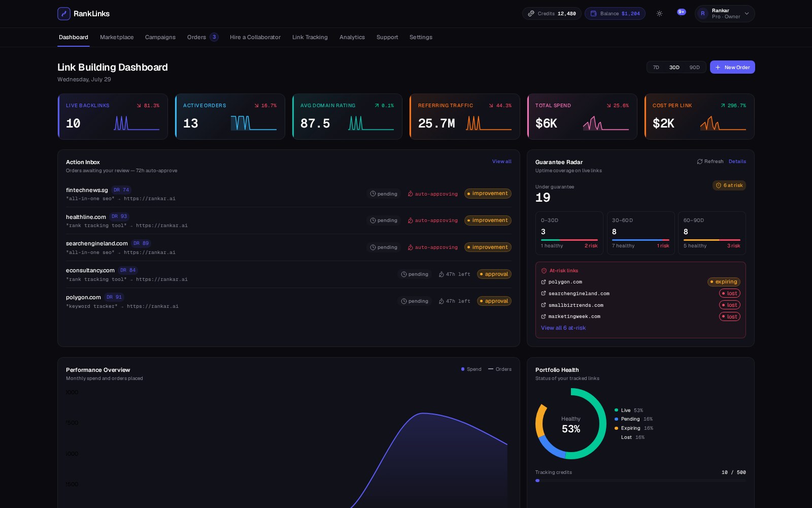Go to the Marketplace tab
The height and width of the screenshot is (508, 812).
(117, 37)
